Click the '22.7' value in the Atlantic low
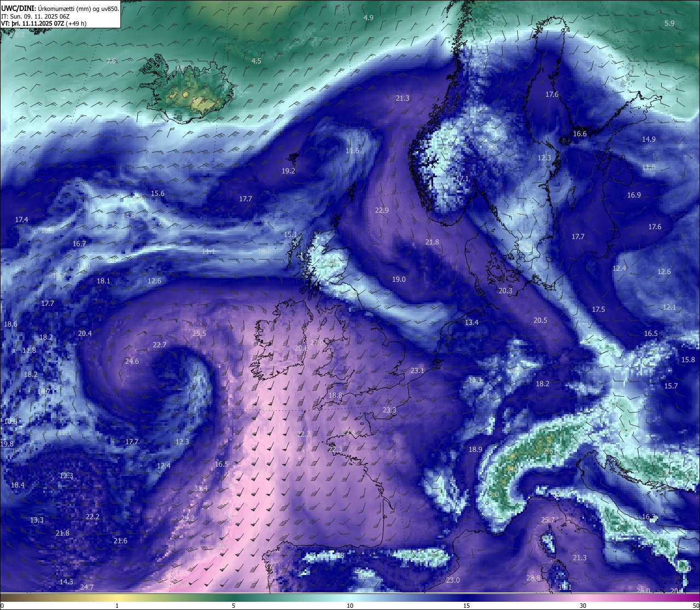 click(159, 345)
